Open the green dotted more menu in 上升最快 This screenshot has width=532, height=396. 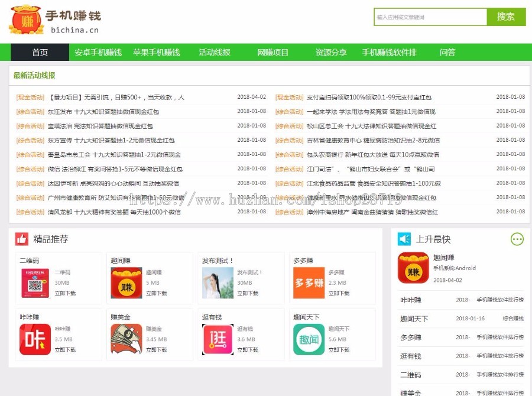point(517,239)
